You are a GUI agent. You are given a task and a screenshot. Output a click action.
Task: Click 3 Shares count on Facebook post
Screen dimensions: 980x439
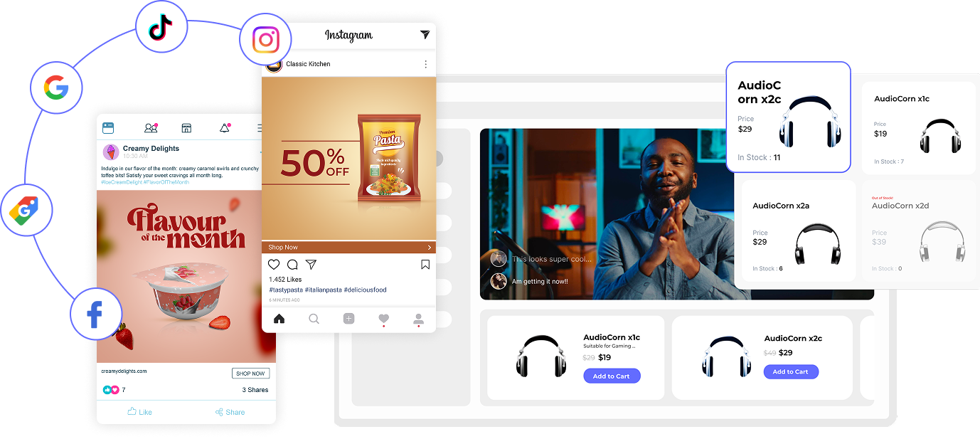(x=255, y=390)
